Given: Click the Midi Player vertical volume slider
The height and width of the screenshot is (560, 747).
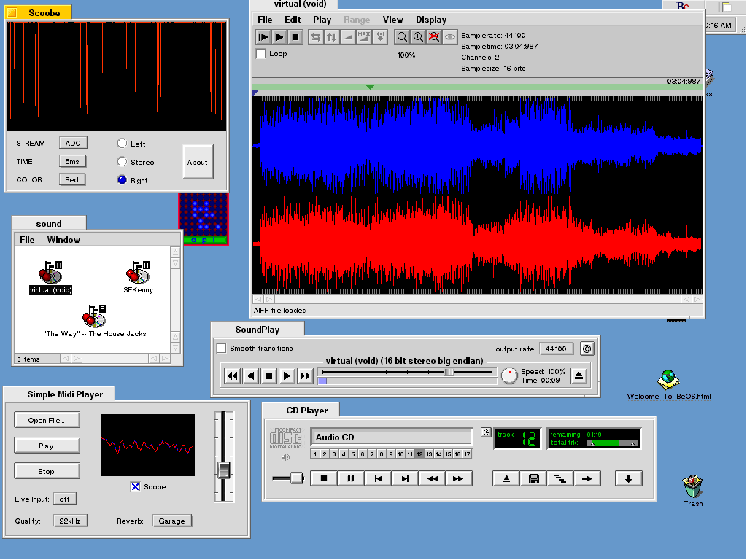Looking at the screenshot, I should [x=224, y=470].
